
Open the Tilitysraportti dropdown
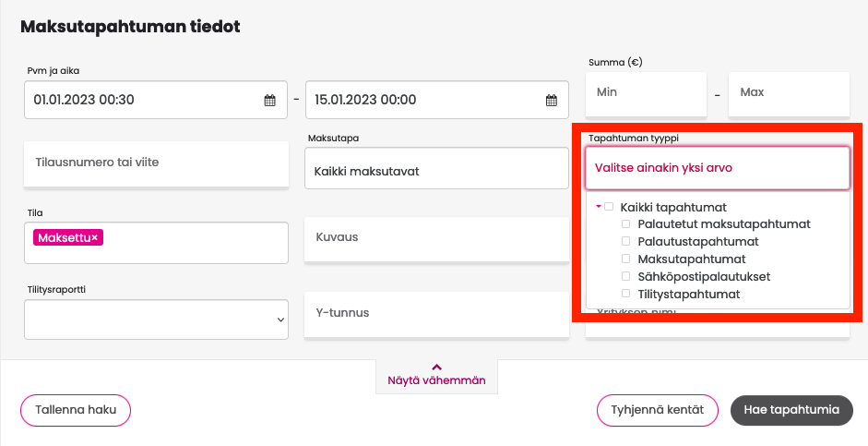pyautogui.click(x=156, y=319)
